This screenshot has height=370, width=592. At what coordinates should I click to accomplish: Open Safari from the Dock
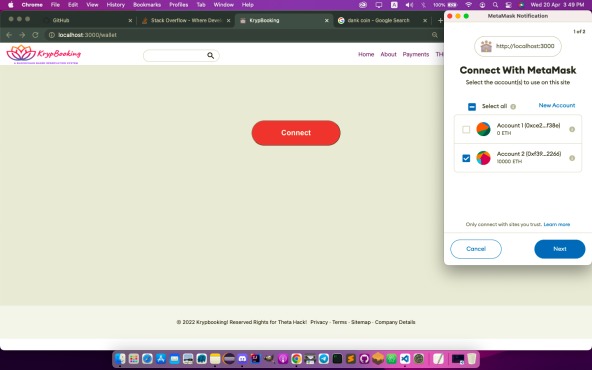pos(147,358)
